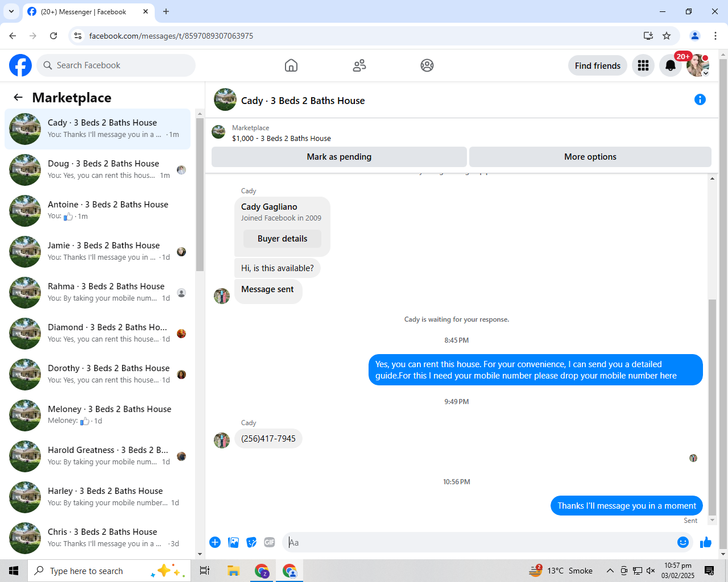This screenshot has height=582, width=728.
Task: Click the listing thumbnail in chat header
Action: point(225,99)
